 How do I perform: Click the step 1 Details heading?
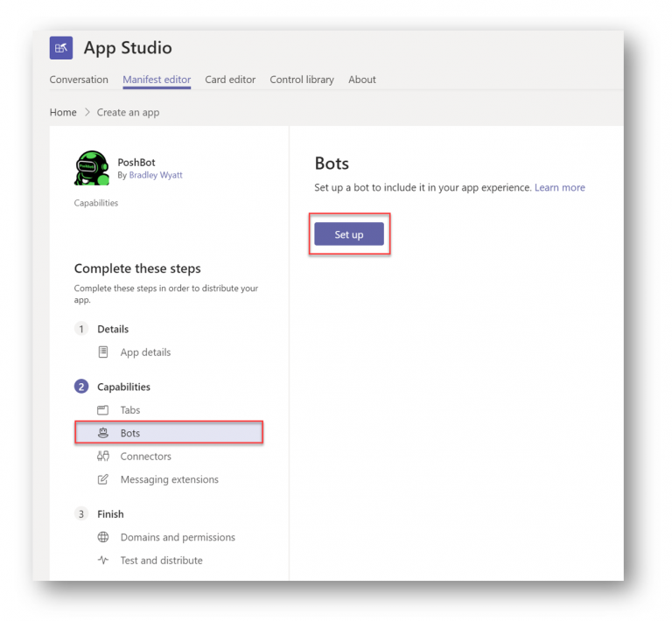pyautogui.click(x=113, y=329)
